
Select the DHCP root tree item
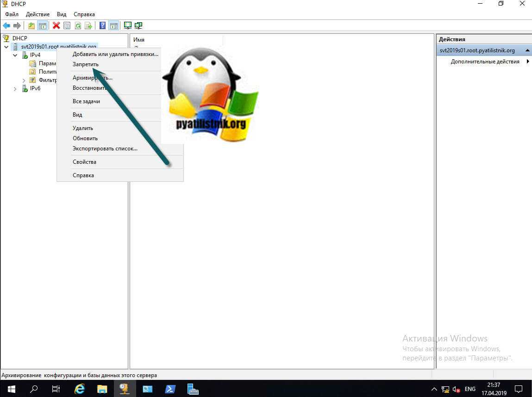19,38
